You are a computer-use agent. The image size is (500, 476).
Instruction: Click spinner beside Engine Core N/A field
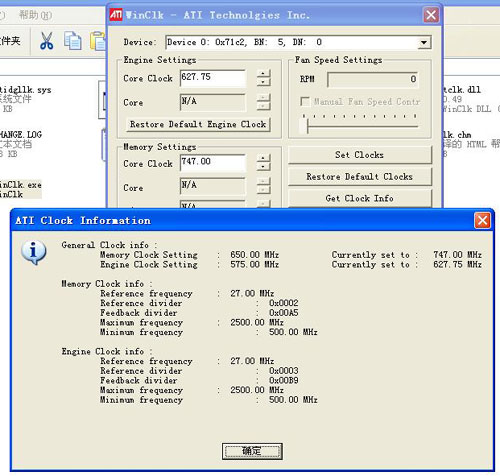click(x=263, y=102)
